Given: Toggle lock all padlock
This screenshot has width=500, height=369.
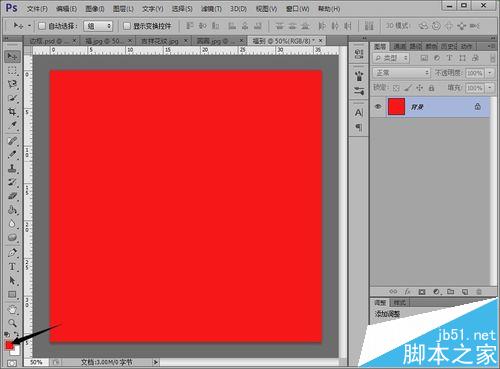Looking at the screenshot, I should tap(431, 88).
